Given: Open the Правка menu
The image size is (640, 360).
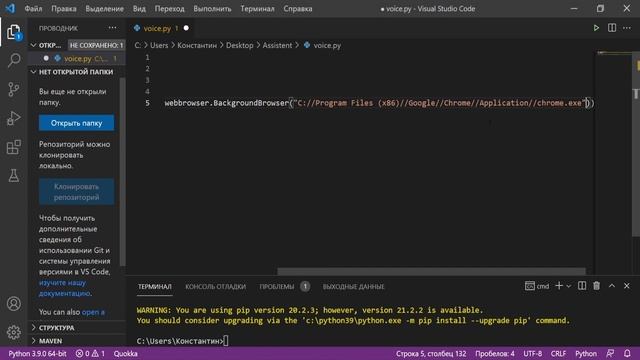Looking at the screenshot, I should (64, 9).
